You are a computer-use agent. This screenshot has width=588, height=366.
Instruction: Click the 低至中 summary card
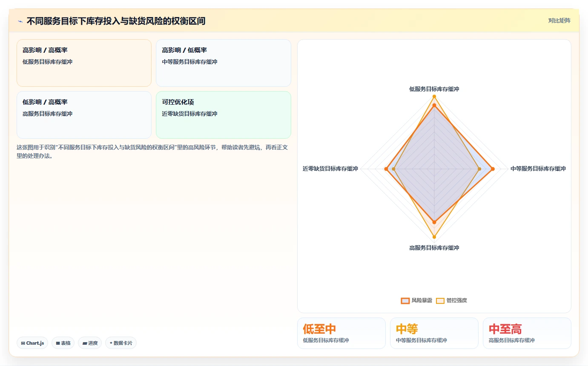click(x=341, y=333)
